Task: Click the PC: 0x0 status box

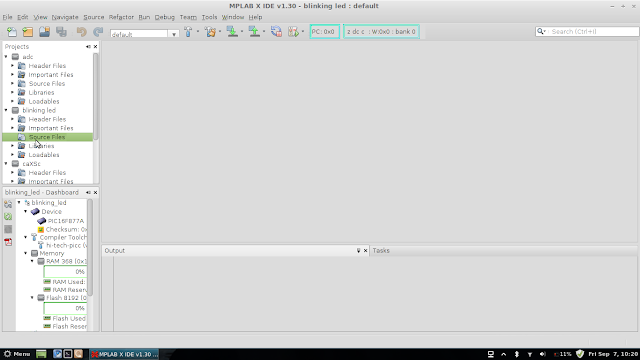Action: click(324, 31)
